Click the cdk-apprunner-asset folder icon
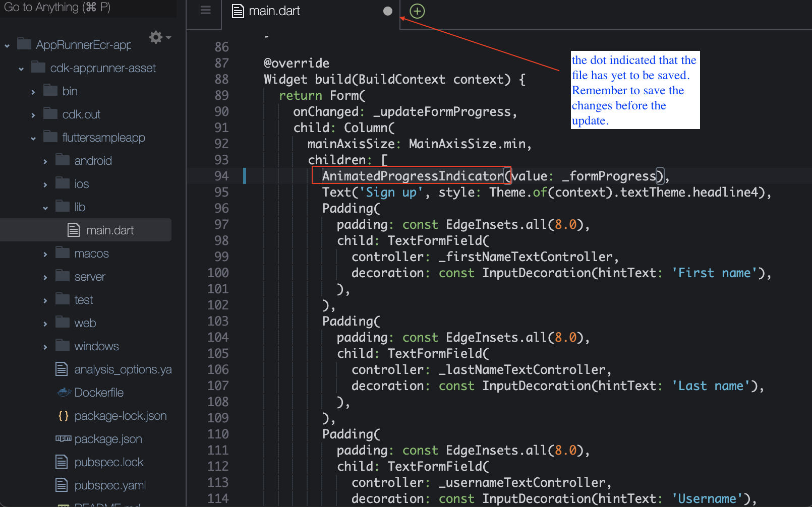The height and width of the screenshot is (507, 812). pos(38,67)
